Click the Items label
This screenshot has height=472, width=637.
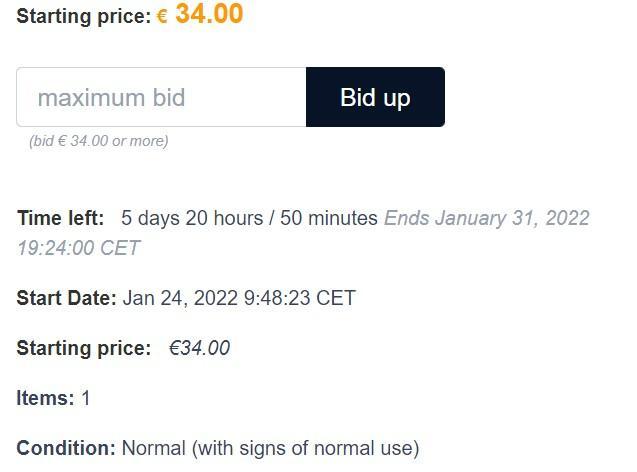pos(46,398)
